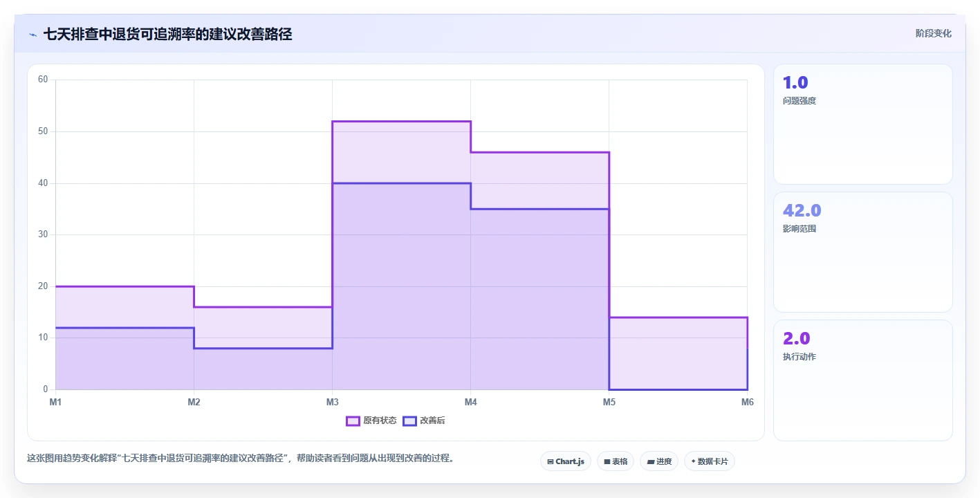980x498 pixels.
Task: Click the 阶段变化 label in header
Action: 933,33
